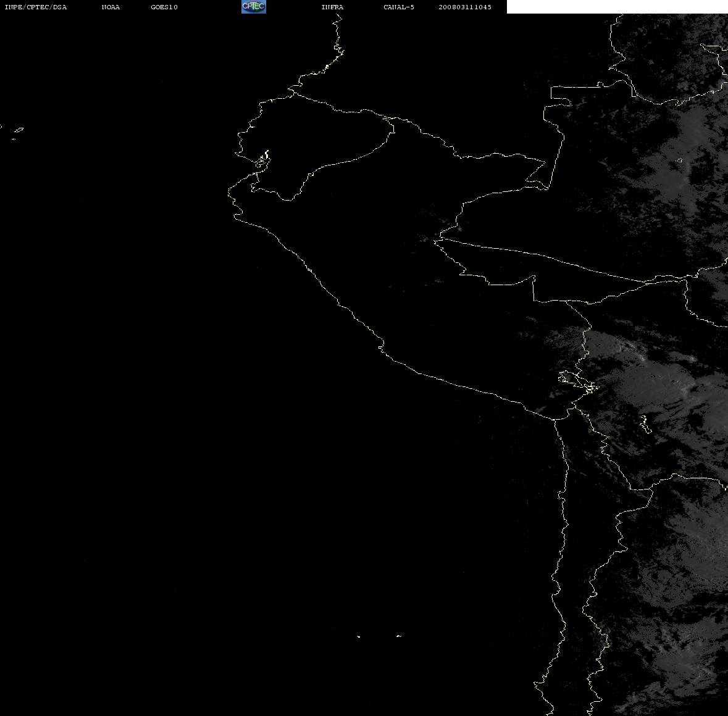Click the white blank rectangle in the header
The image size is (728, 716).
(x=617, y=7)
